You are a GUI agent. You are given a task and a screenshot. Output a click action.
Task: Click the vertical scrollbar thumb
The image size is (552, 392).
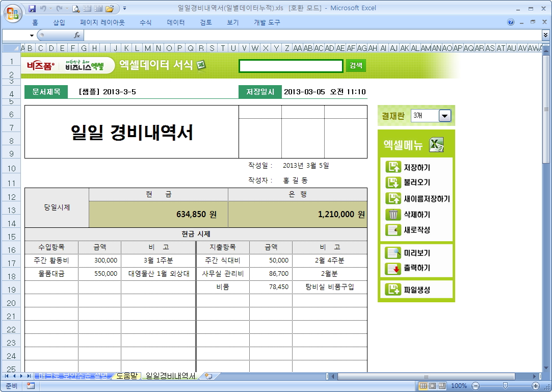pyautogui.click(x=546, y=109)
